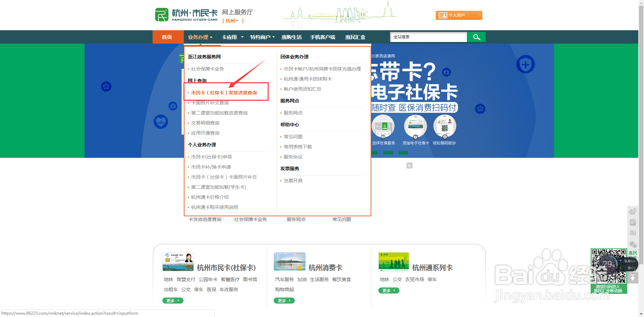Click 更多 button under 杭州消费卡

pos(284,301)
